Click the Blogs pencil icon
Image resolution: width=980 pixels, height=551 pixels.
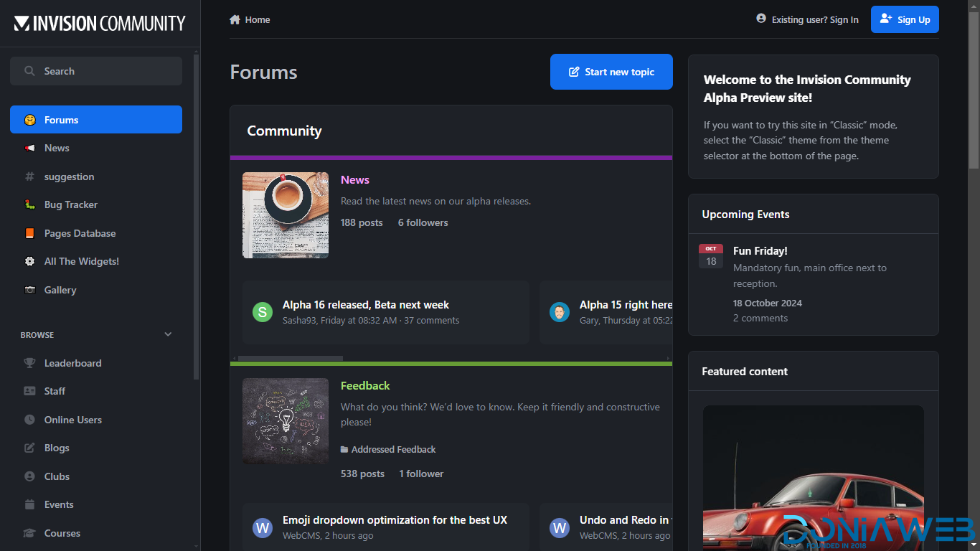point(29,448)
